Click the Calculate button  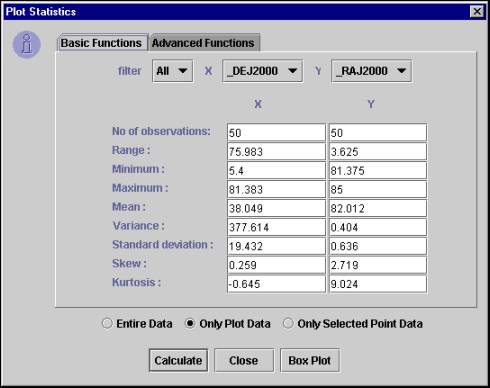(178, 360)
